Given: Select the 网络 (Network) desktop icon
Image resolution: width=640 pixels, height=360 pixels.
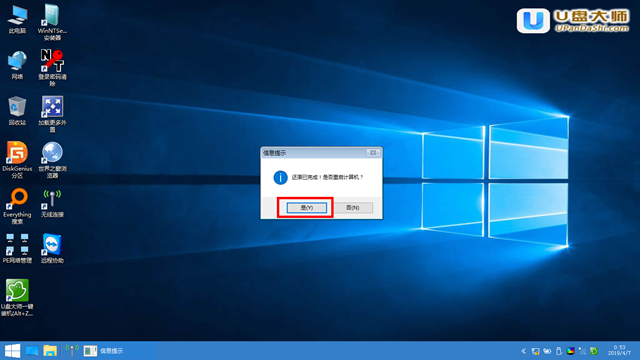Looking at the screenshot, I should pyautogui.click(x=17, y=65).
